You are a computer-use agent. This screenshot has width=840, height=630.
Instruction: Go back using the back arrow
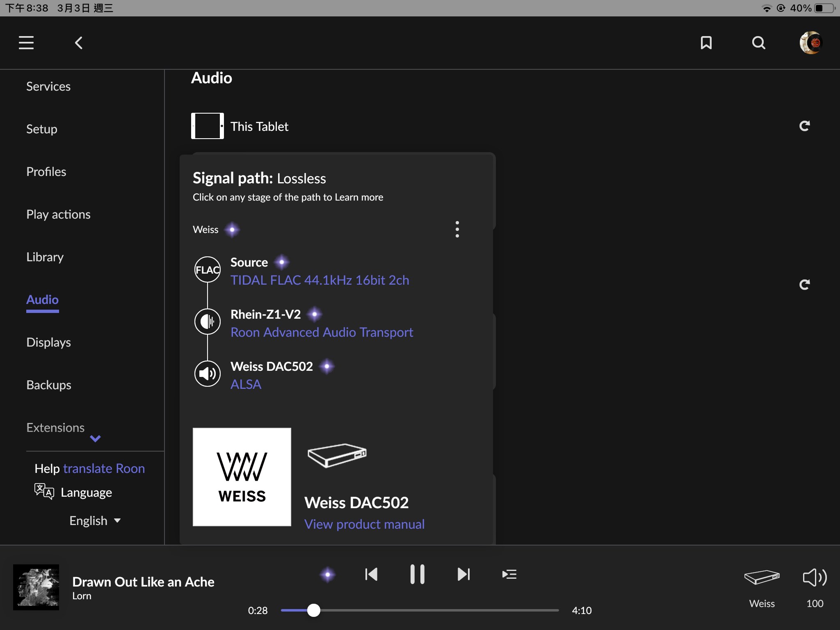79,43
